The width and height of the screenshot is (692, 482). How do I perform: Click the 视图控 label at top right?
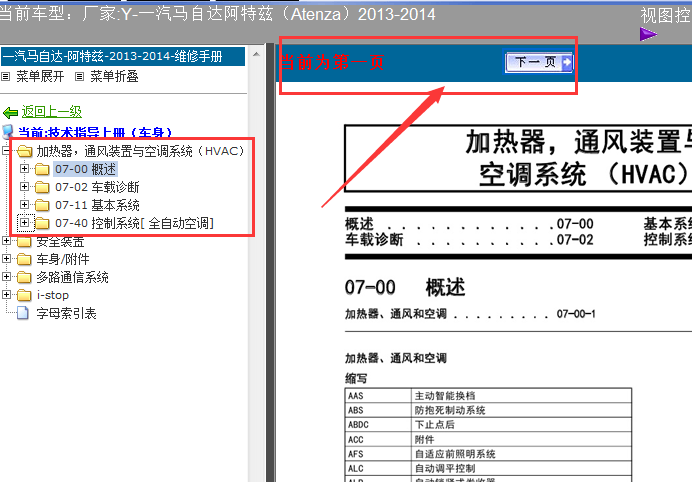(666, 15)
